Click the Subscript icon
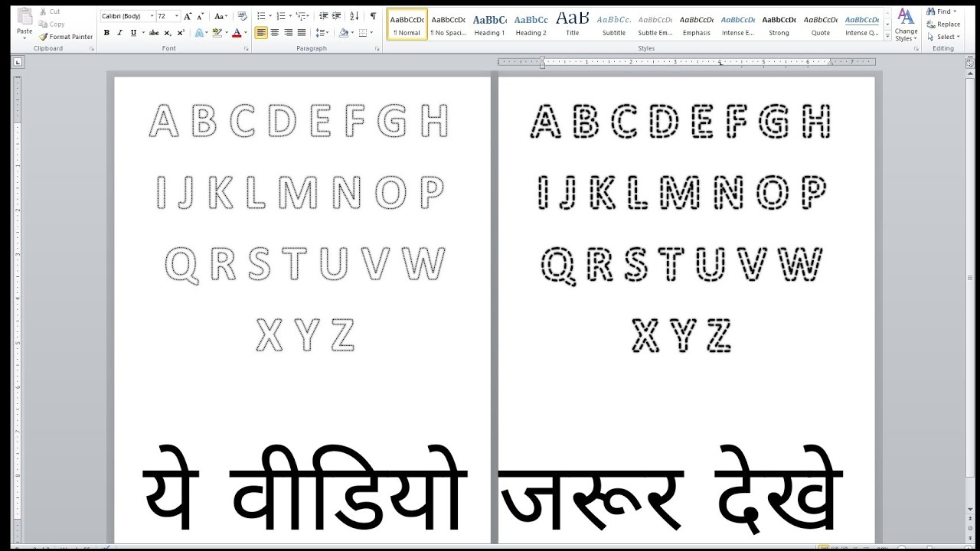 point(168,33)
